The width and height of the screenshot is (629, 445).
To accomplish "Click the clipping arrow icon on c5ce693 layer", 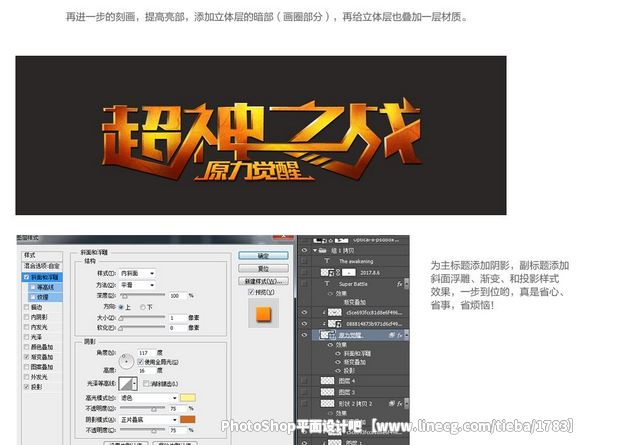I will pos(324,312).
